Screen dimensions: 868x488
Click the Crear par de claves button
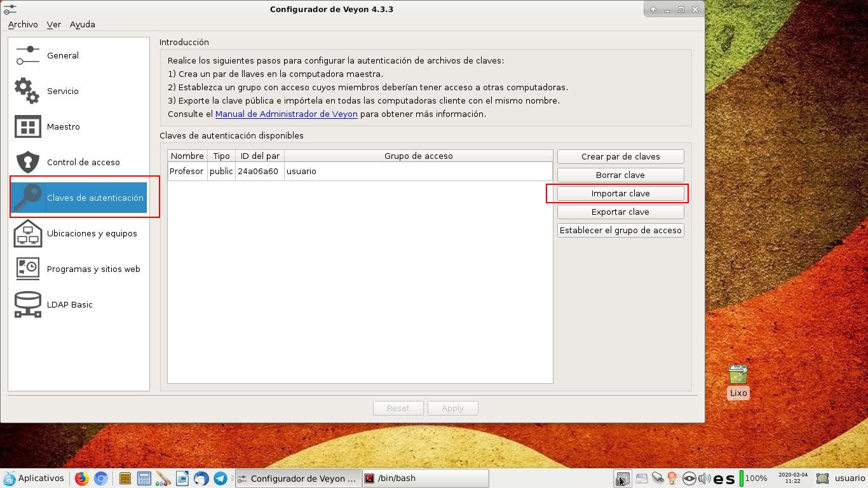click(x=620, y=156)
